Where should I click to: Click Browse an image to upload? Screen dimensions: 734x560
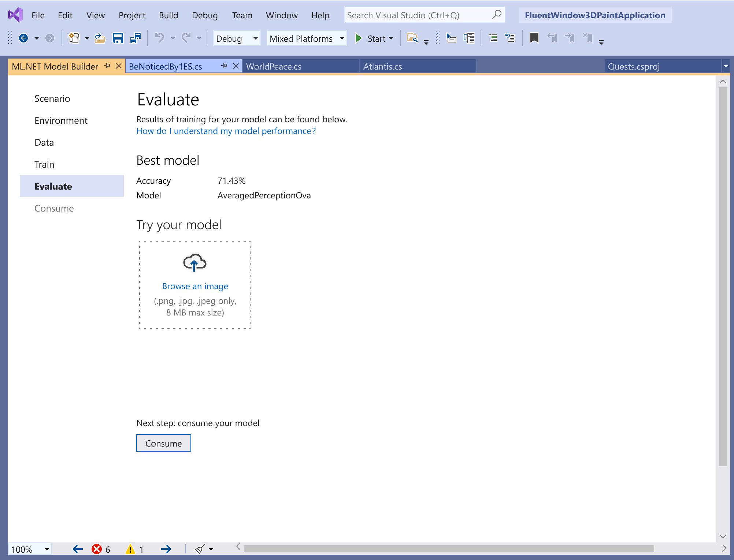tap(194, 286)
